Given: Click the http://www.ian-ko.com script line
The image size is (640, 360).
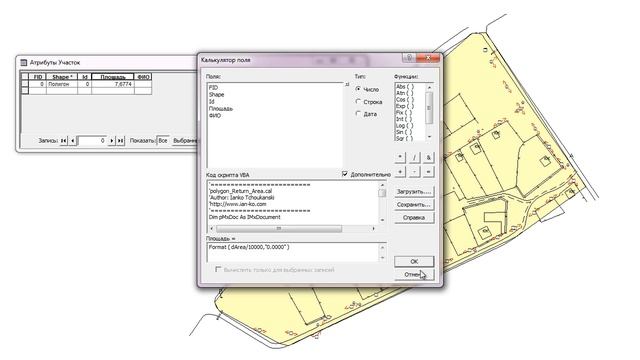Looking at the screenshot, I should click(238, 204).
